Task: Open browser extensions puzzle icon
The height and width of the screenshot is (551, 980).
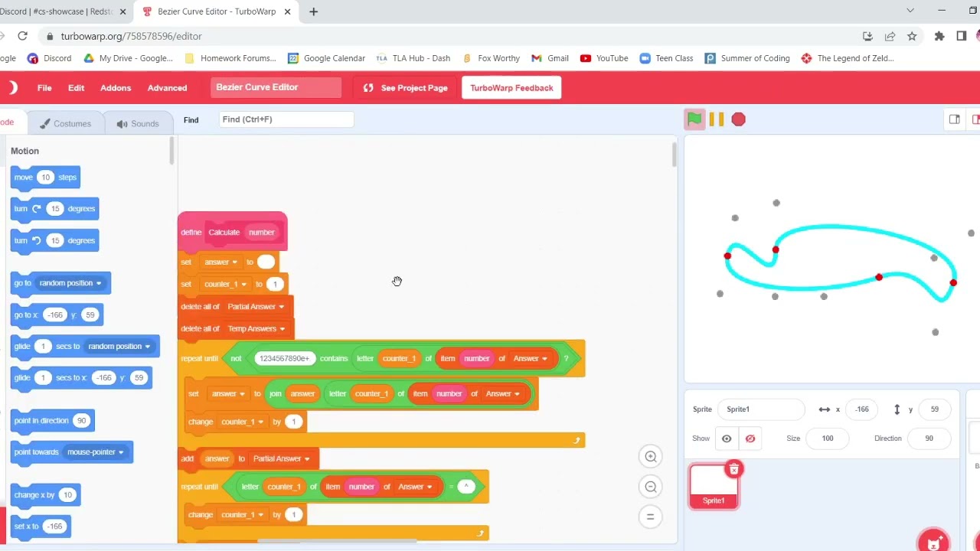Action: pyautogui.click(x=939, y=36)
